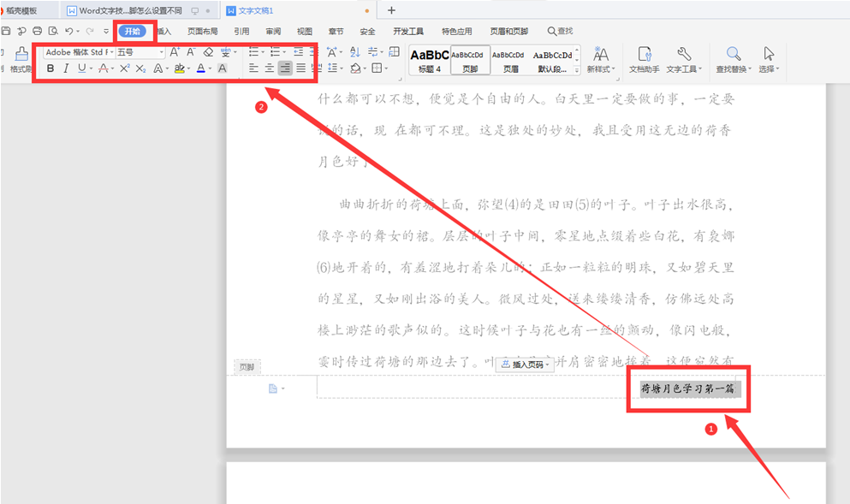Click the footer options icon beside footer area
Image resolution: width=850 pixels, height=504 pixels.
pyautogui.click(x=273, y=388)
